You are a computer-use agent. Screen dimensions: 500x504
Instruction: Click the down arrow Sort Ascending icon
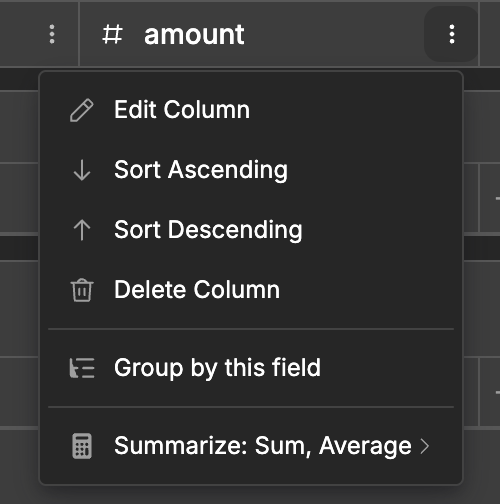[x=82, y=170]
